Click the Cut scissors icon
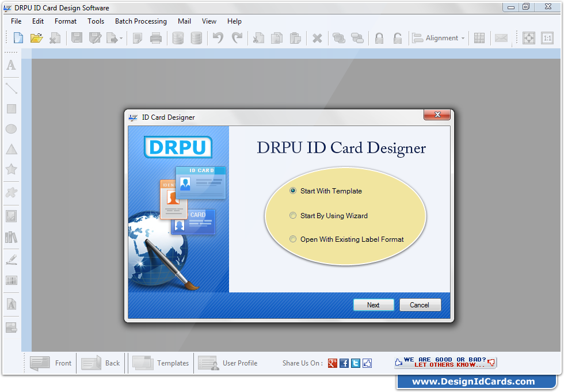Viewport: 564px width, 392px height. click(x=258, y=38)
